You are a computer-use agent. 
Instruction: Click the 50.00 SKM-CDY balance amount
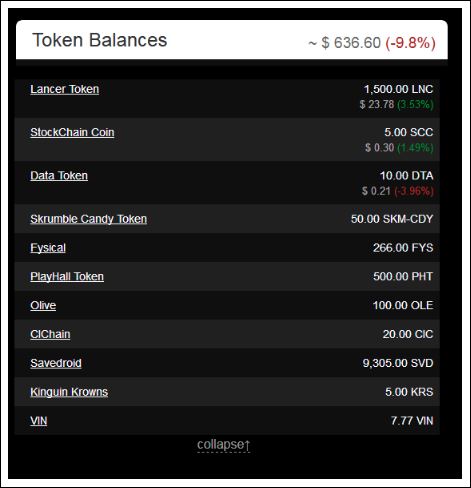tap(392, 219)
